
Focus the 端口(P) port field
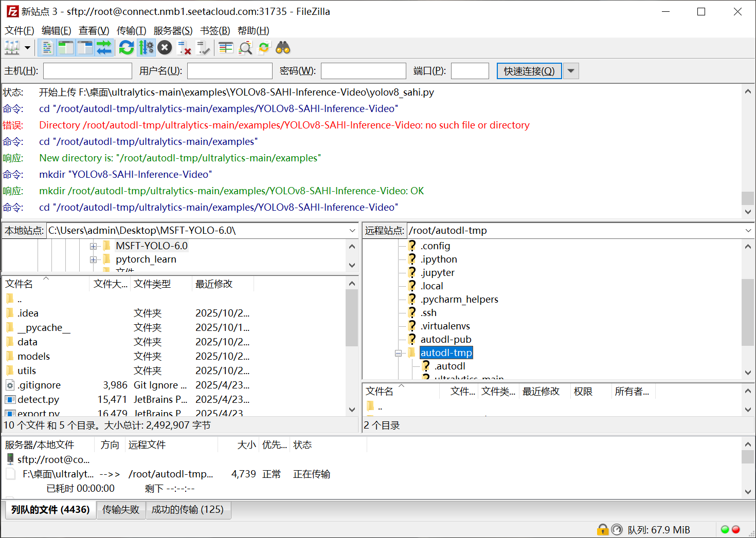[x=470, y=71]
